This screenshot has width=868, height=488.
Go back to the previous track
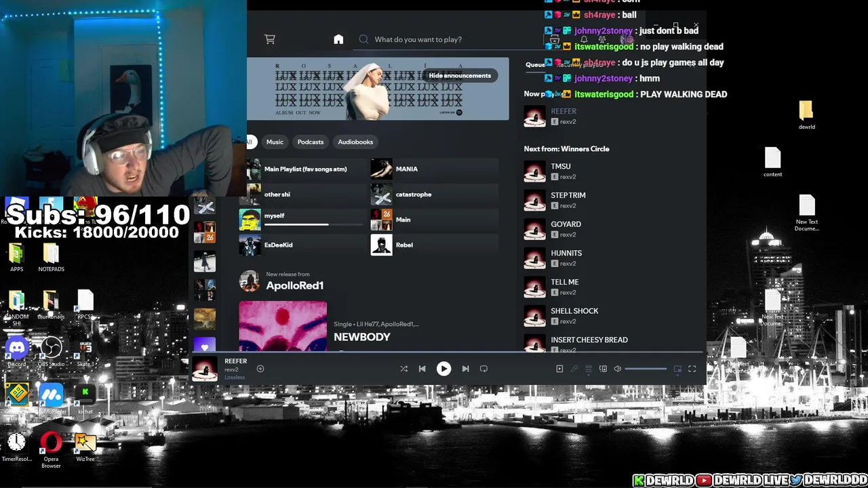click(422, 369)
